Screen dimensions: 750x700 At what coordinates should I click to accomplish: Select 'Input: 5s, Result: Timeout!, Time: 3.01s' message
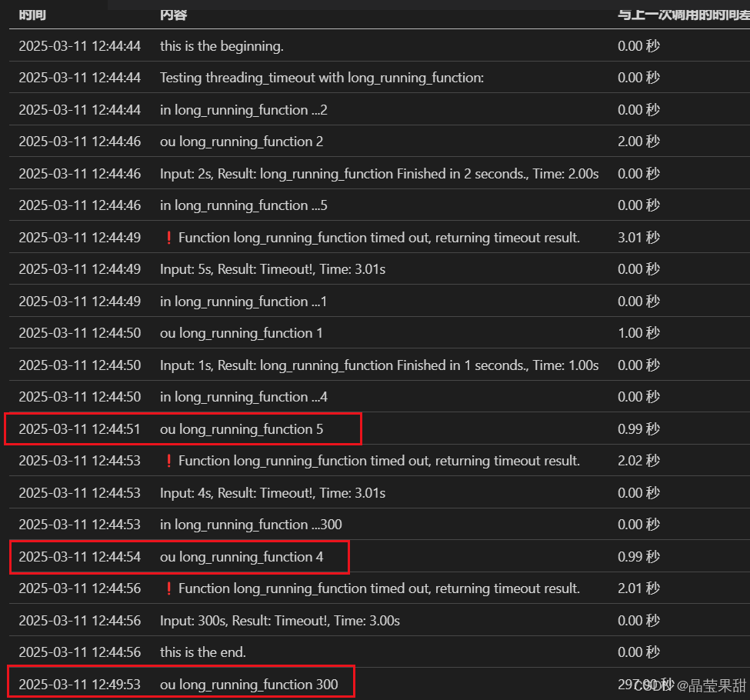tap(272, 269)
